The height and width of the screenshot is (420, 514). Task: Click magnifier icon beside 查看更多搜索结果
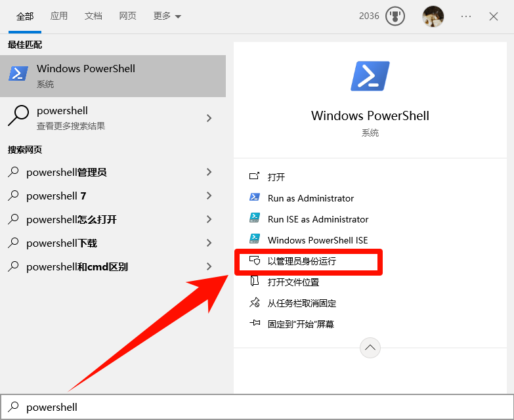point(18,115)
